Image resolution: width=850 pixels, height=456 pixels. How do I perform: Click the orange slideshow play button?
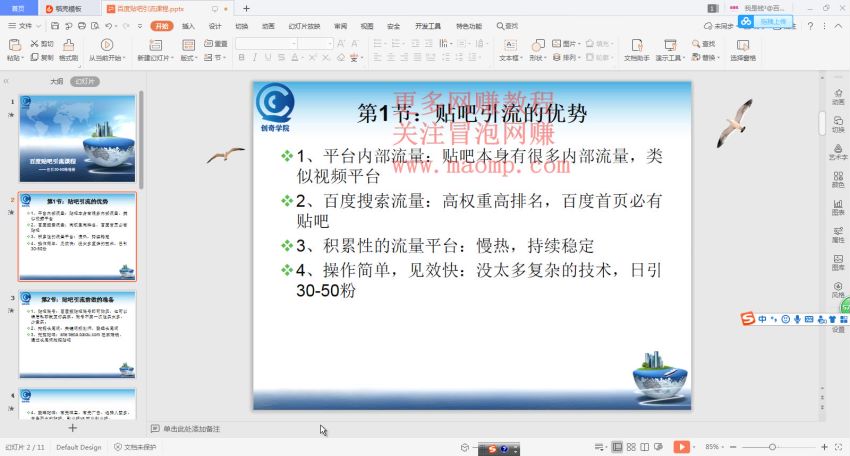pyautogui.click(x=681, y=447)
